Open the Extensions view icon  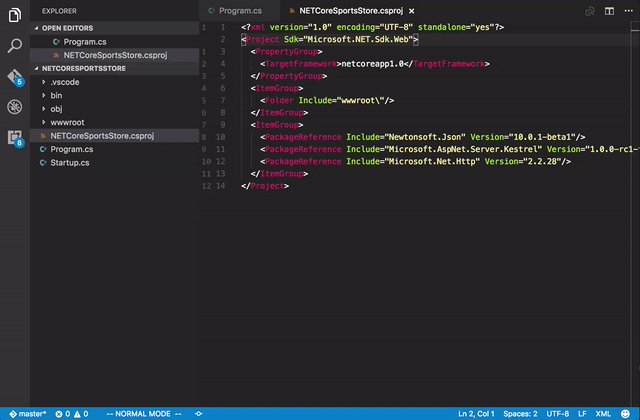coord(15,137)
